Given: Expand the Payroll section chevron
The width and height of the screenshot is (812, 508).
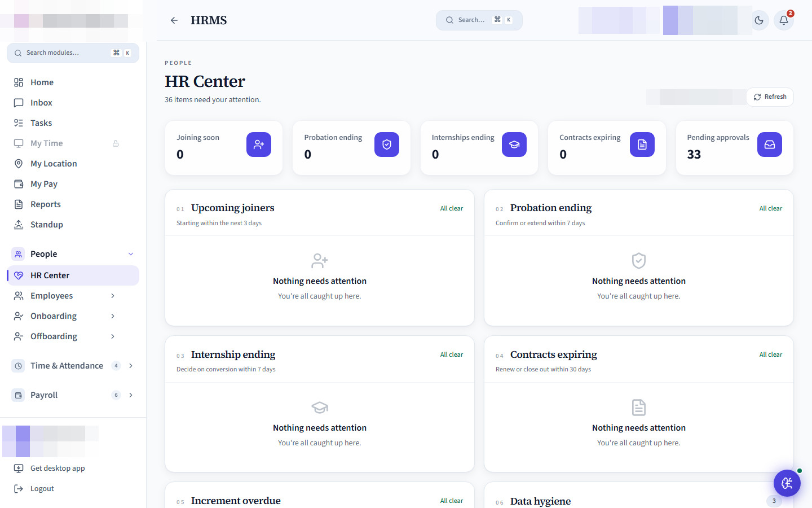Looking at the screenshot, I should [x=131, y=395].
